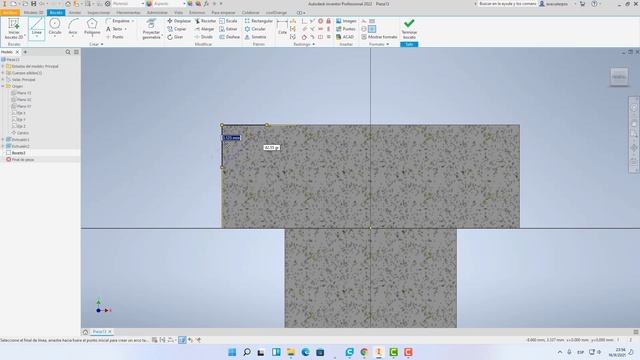Collapse the Origen folder
This screenshot has width=640, height=360.
click(3, 86)
